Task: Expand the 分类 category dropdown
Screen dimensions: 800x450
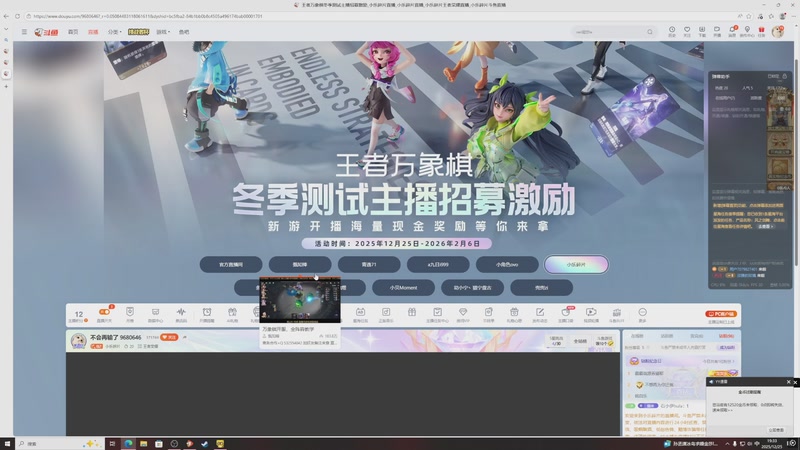Action: [114, 32]
